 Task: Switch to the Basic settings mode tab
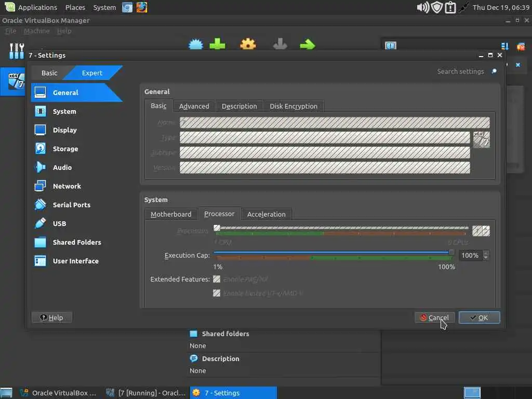point(49,73)
